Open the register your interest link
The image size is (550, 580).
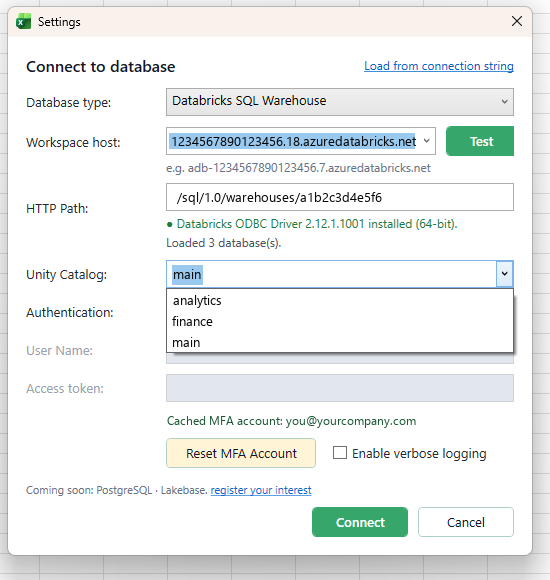[261, 490]
